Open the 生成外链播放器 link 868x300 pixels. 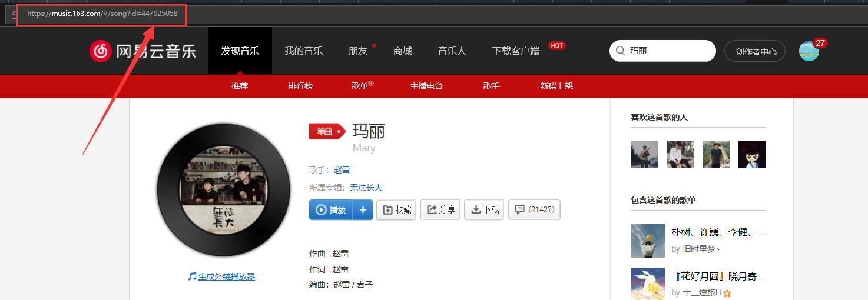pos(227,276)
